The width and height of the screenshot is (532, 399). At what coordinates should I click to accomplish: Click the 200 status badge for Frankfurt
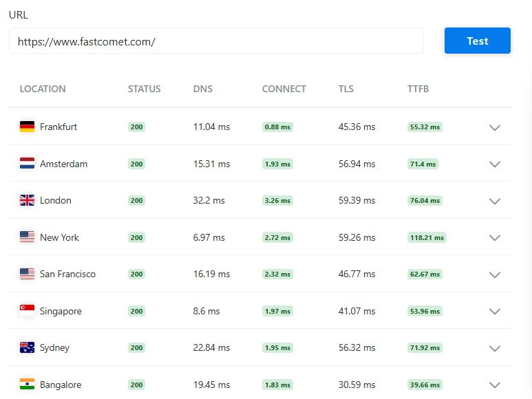pyautogui.click(x=136, y=127)
